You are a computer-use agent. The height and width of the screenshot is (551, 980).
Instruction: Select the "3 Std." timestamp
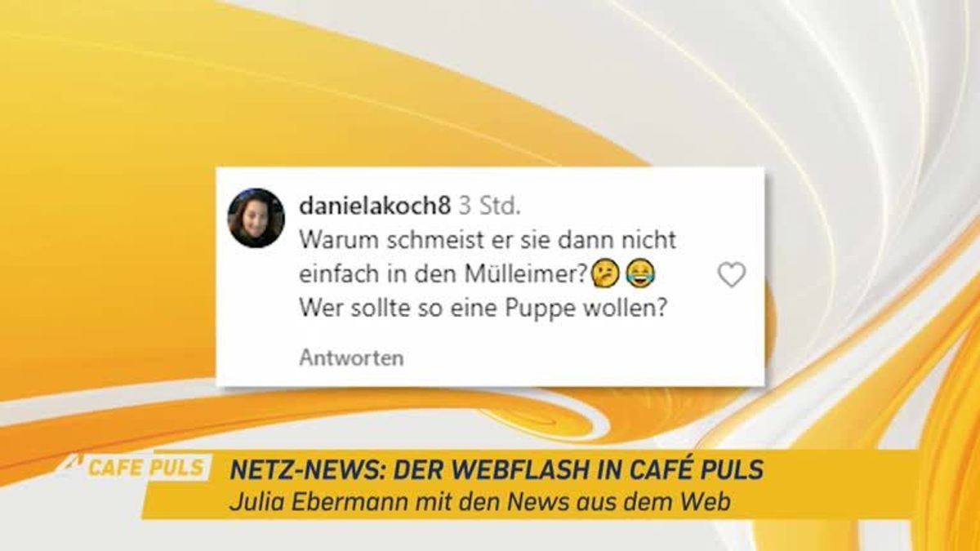(x=489, y=205)
